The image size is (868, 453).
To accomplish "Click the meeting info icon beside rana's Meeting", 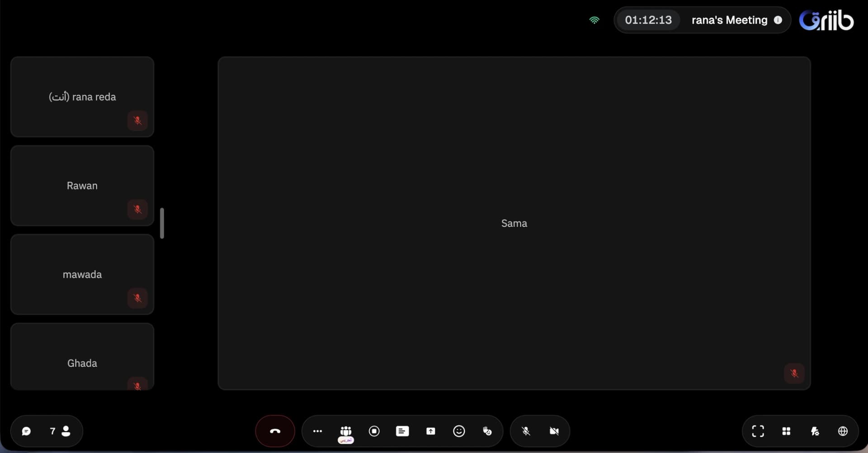I will 778,20.
